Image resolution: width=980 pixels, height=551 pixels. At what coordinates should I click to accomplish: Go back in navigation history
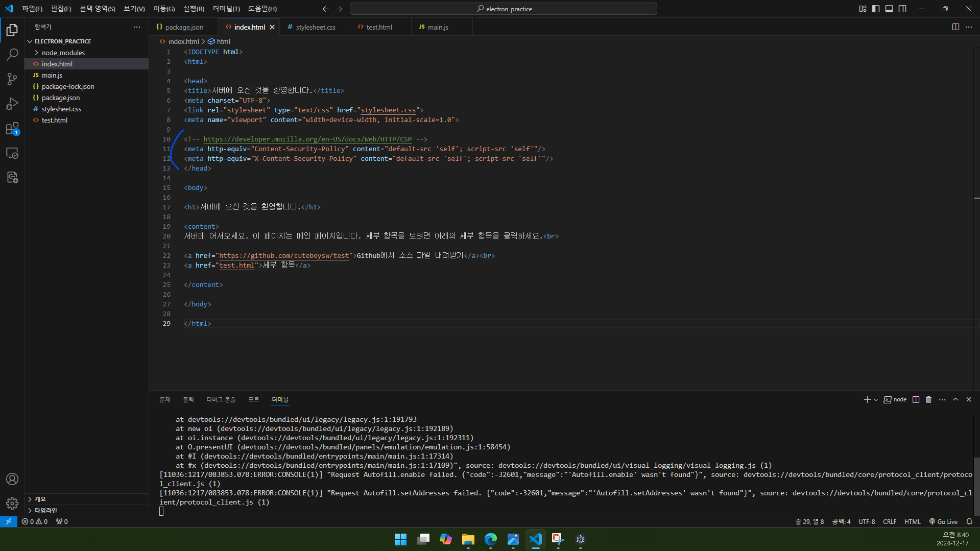tap(326, 9)
